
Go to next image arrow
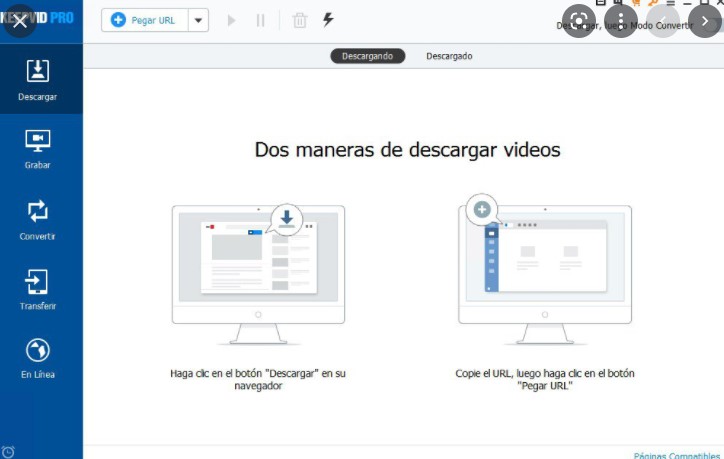point(705,21)
